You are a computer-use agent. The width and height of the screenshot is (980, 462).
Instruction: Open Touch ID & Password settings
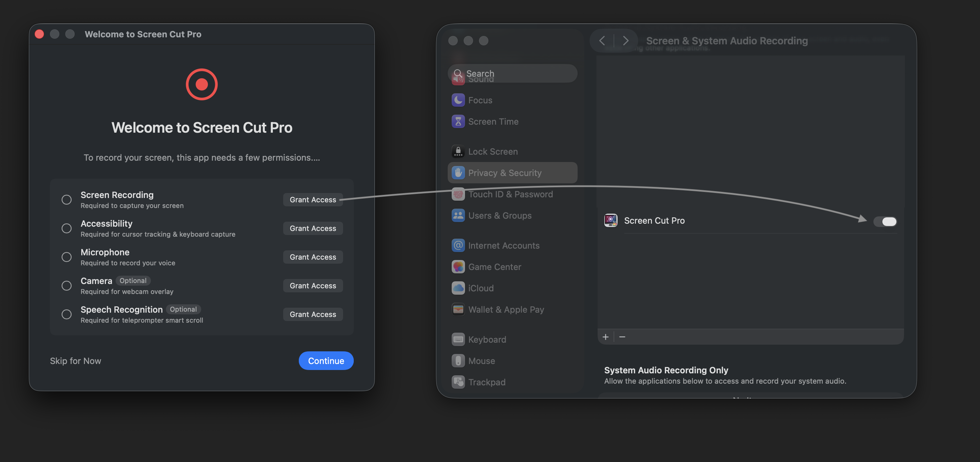point(512,194)
